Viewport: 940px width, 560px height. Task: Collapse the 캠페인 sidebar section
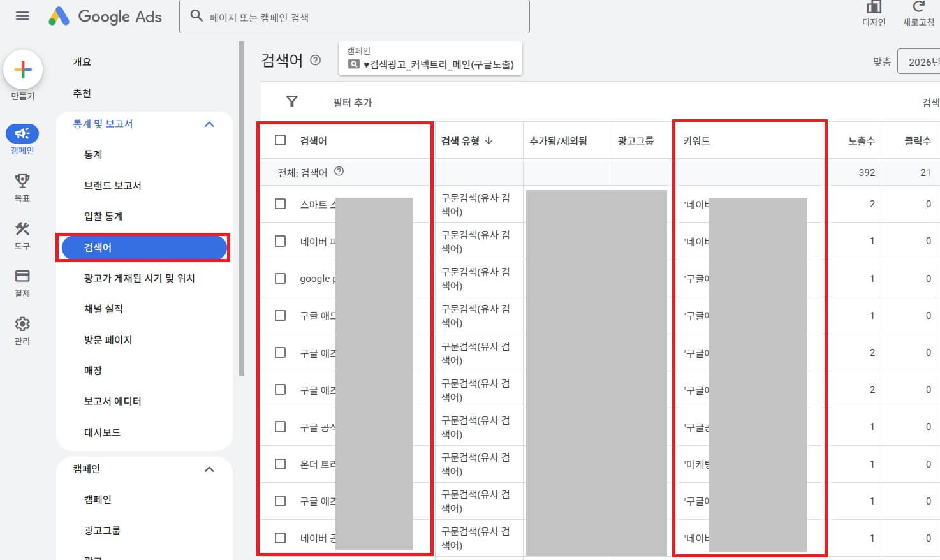click(209, 469)
